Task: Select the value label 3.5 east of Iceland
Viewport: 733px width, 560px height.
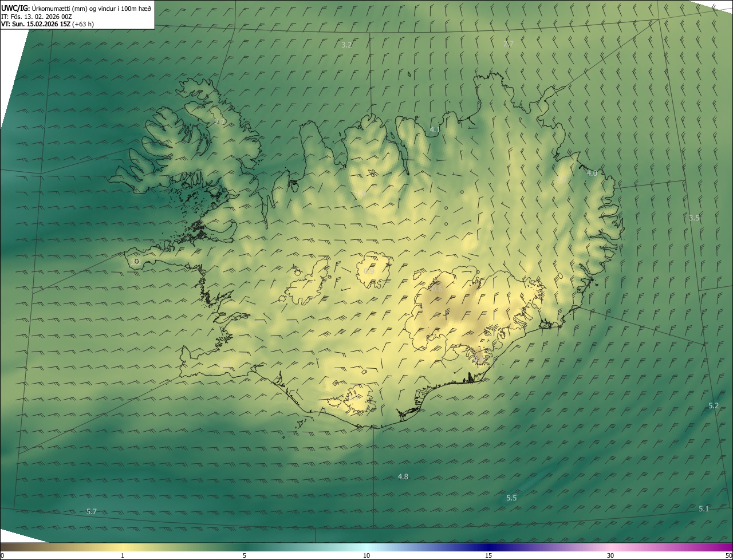Action: [x=694, y=218]
